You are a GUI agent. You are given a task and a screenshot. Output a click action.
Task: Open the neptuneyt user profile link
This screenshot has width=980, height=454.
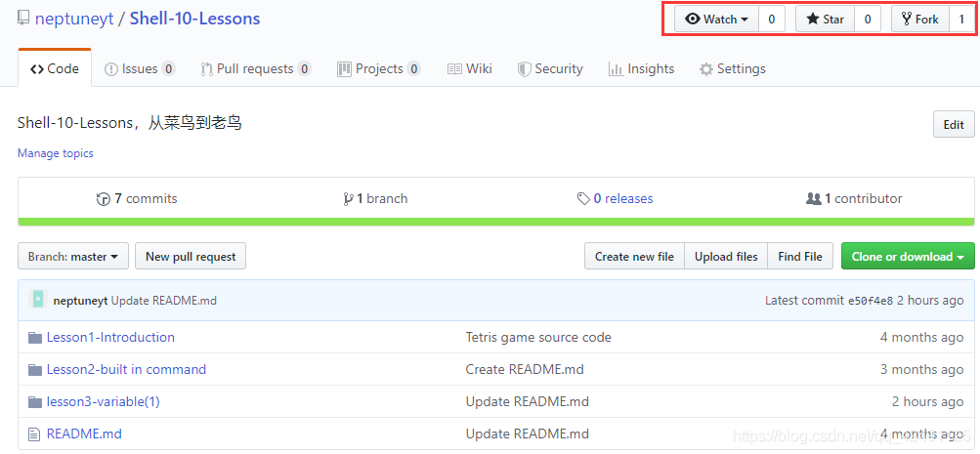tap(74, 19)
